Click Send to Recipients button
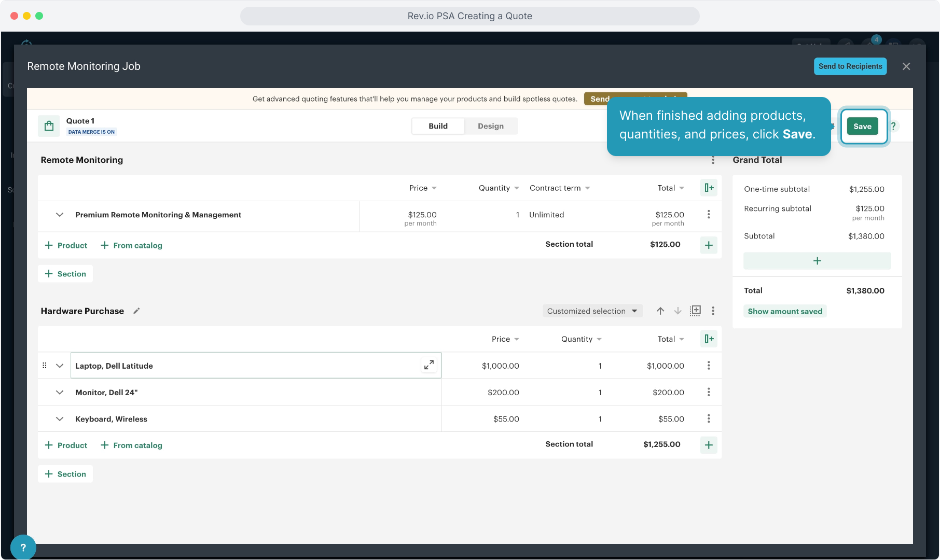This screenshot has height=560, width=940. 850,66
